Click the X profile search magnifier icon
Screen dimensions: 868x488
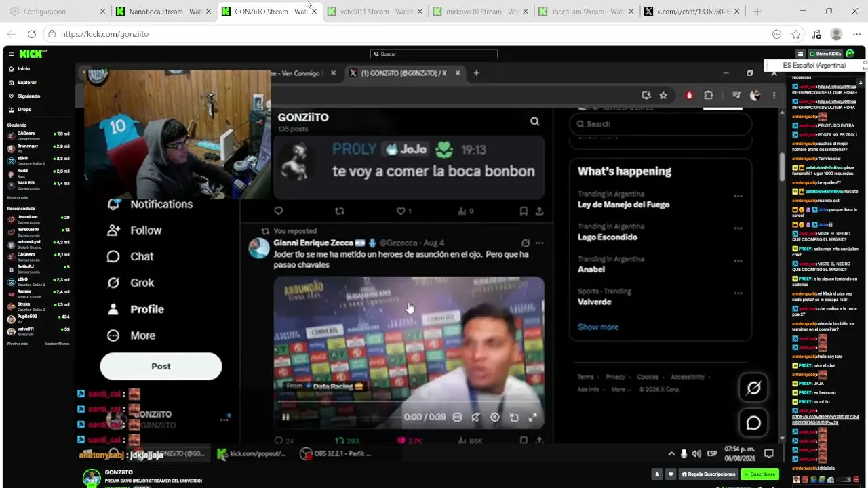click(x=535, y=121)
